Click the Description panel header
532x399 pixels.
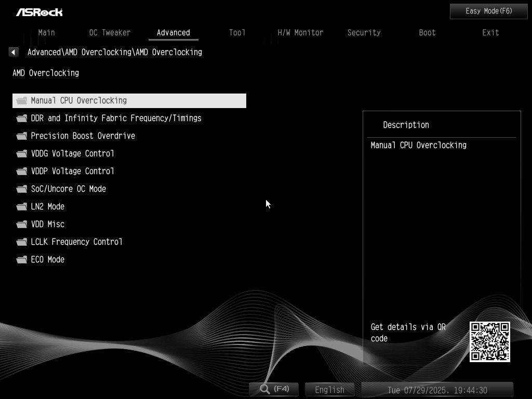point(406,125)
